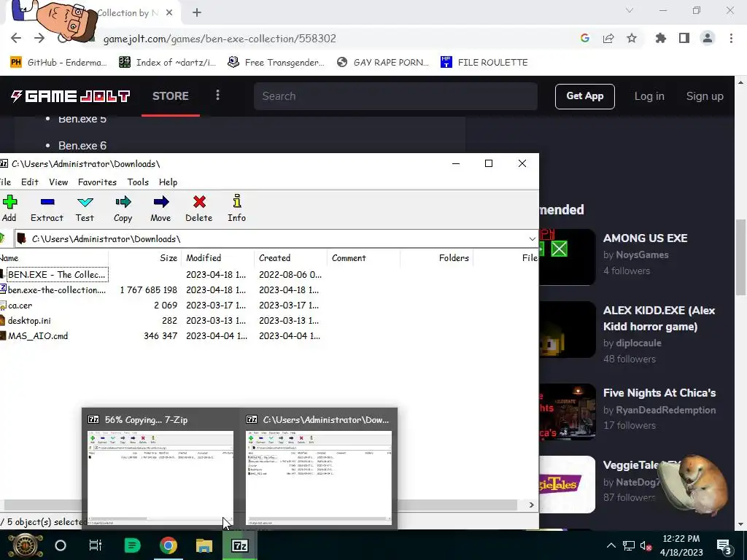Open the green chat app on taskbar

132,545
